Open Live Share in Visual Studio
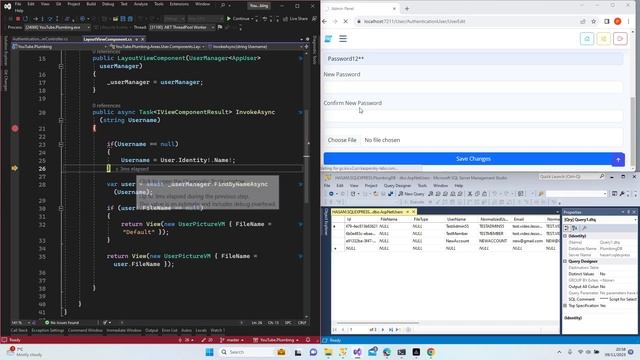Viewport: 640px width, 360px height. (x=296, y=19)
